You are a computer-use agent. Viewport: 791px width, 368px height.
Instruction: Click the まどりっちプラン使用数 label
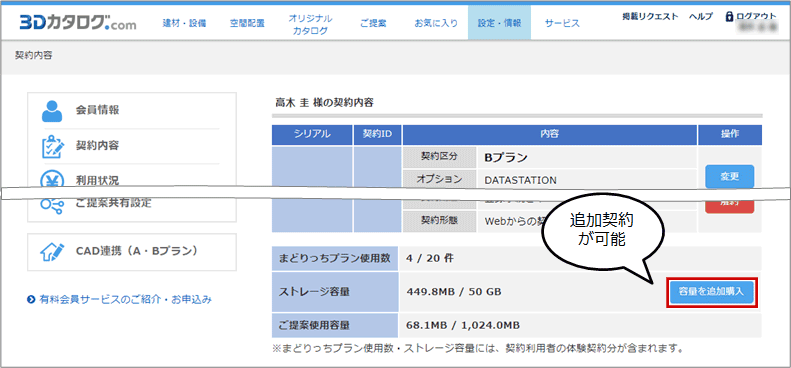[x=335, y=258]
